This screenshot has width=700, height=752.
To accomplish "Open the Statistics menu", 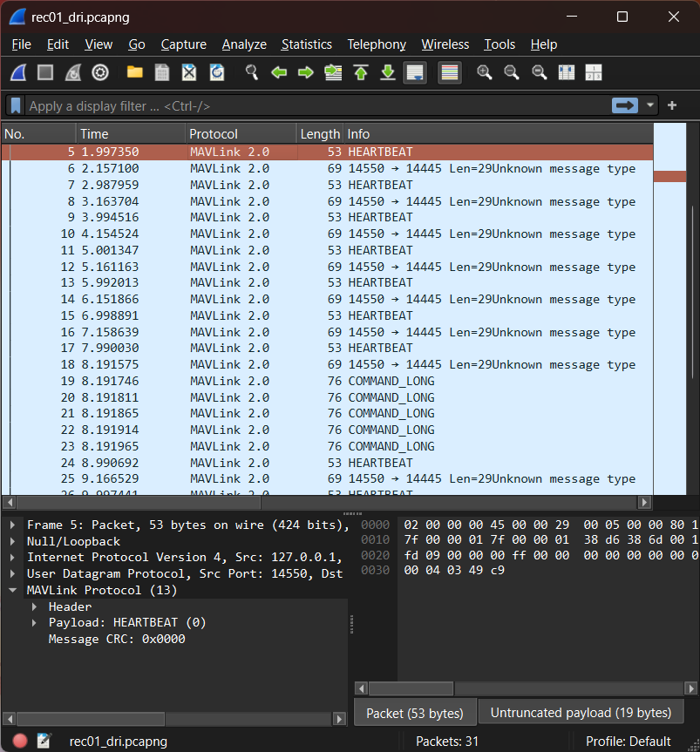I will [306, 44].
